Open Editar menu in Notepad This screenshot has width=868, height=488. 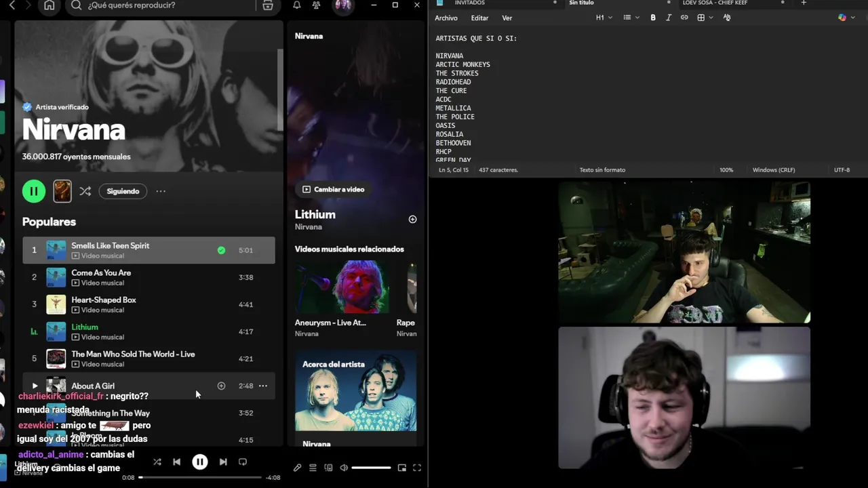pos(479,18)
